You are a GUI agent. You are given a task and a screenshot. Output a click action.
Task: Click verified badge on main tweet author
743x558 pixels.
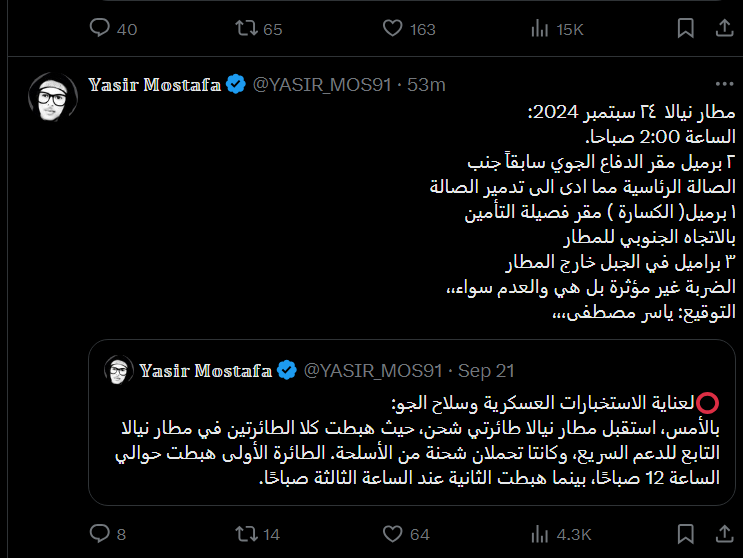(236, 85)
